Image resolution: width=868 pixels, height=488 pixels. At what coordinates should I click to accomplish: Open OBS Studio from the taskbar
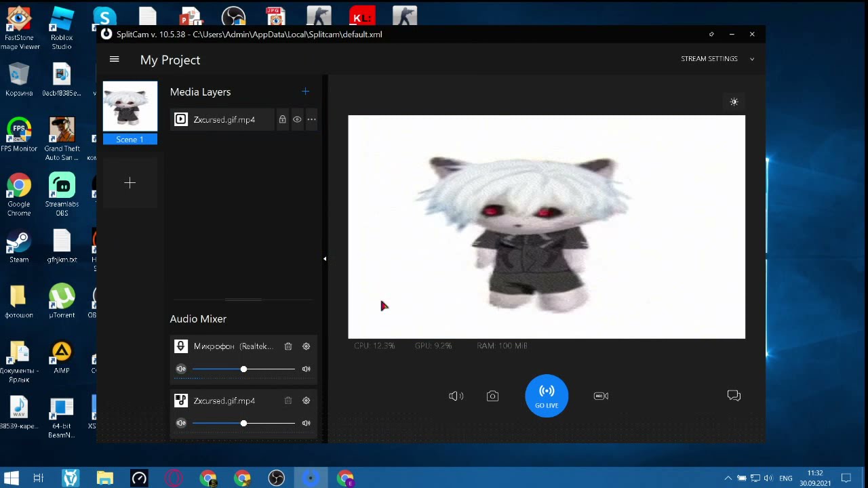pyautogui.click(x=276, y=478)
